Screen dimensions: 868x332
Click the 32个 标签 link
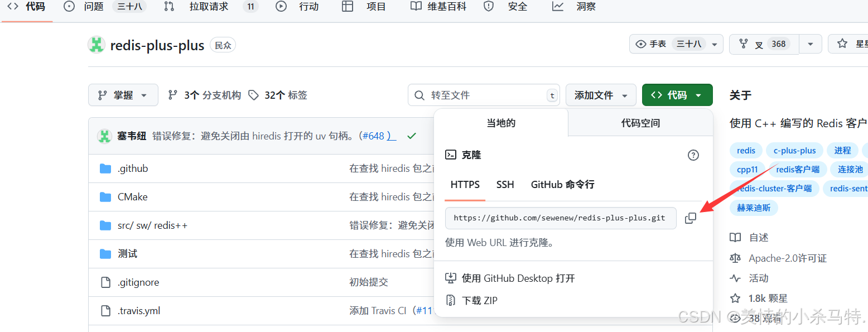pos(286,95)
